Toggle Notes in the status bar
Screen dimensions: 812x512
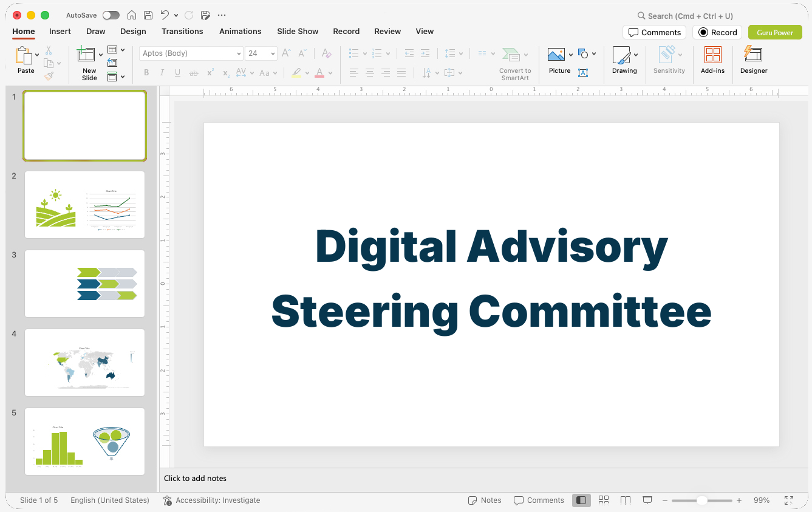485,500
